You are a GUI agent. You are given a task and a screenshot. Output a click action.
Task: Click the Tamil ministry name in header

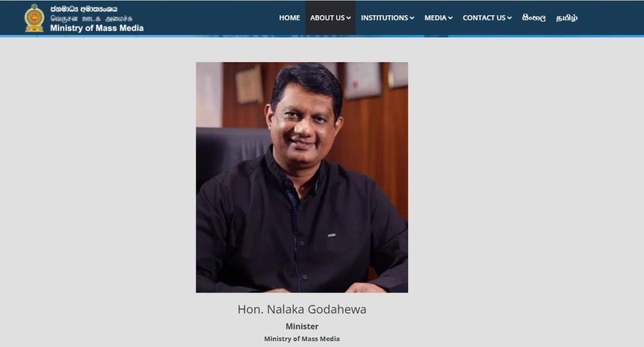click(x=91, y=19)
